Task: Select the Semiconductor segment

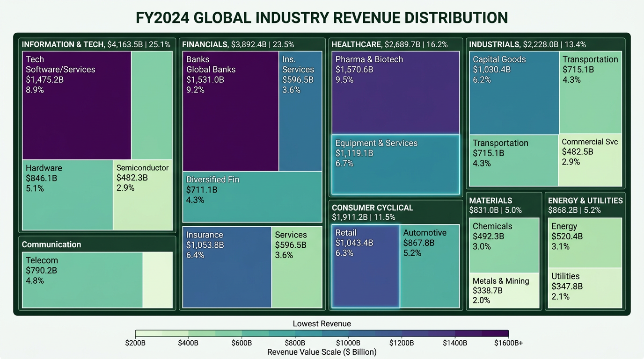Action: click(x=143, y=194)
